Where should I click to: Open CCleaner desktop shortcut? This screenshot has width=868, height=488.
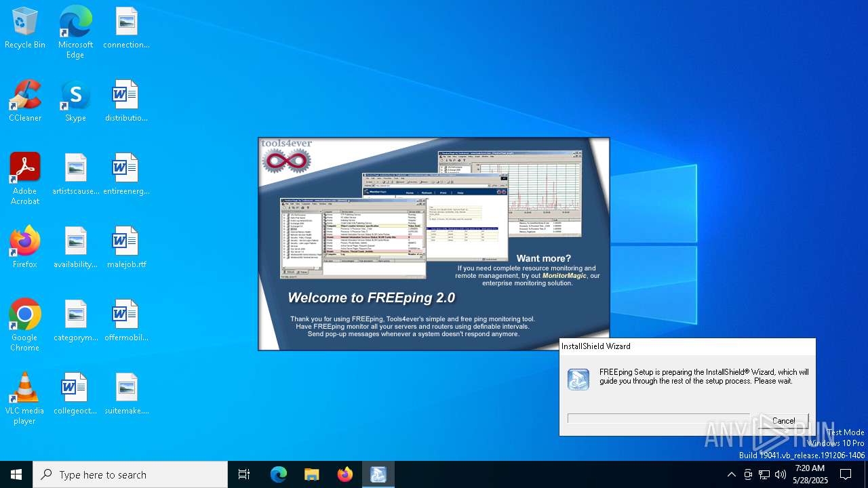pos(25,102)
